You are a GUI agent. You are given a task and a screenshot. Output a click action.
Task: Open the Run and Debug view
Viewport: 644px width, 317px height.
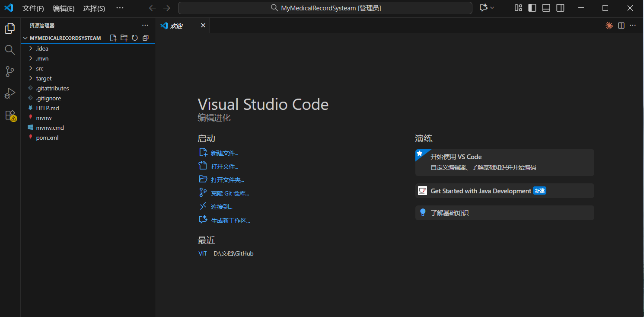(x=10, y=93)
